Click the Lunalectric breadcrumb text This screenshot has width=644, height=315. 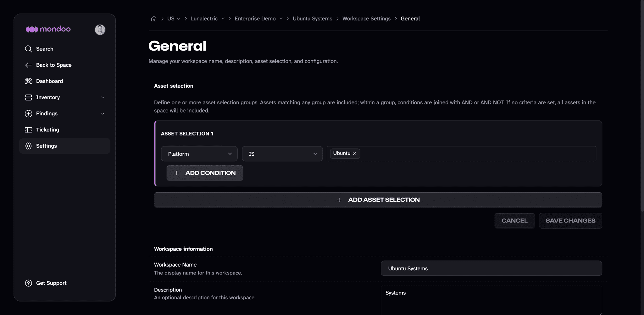[x=204, y=19]
